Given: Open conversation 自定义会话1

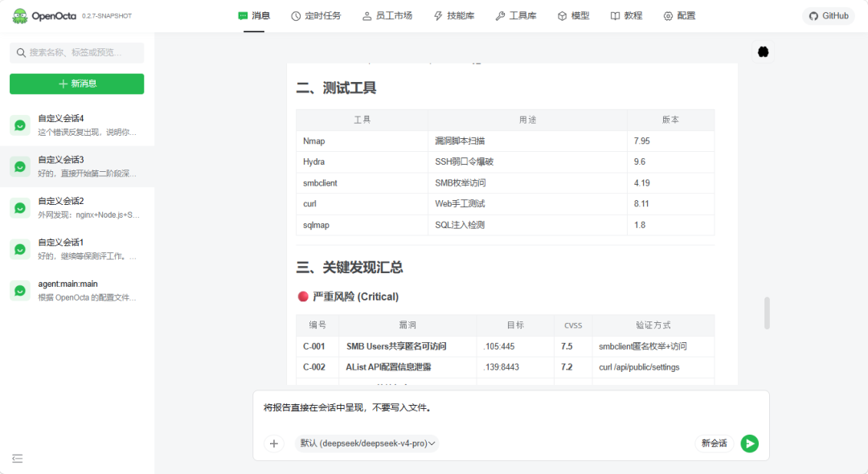Looking at the screenshot, I should [x=77, y=249].
